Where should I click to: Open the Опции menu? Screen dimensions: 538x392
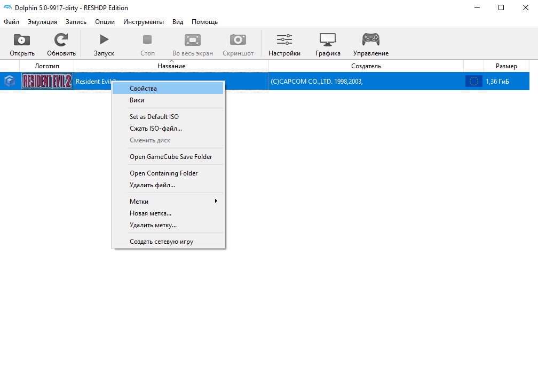pos(105,22)
